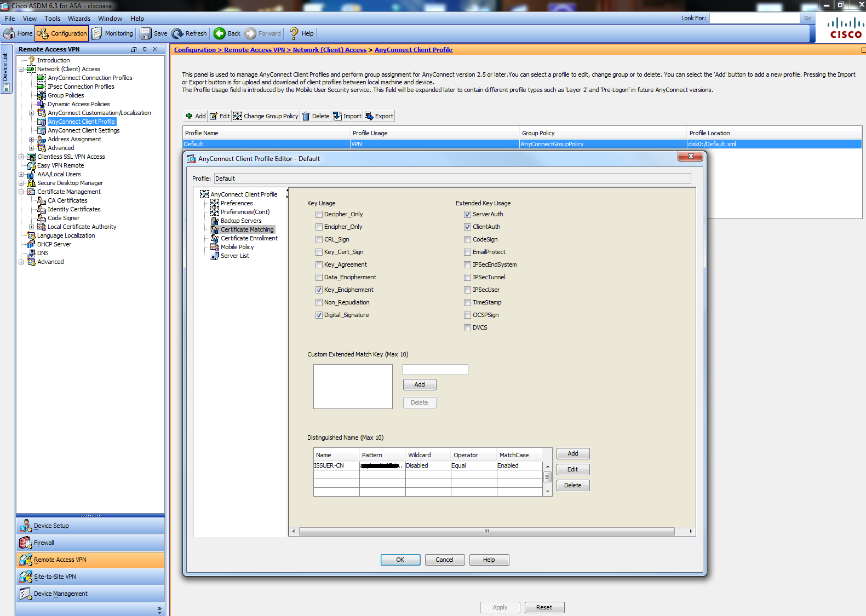Follow Network (Client) Access breadcrumb link
This screenshot has width=866, height=616.
click(330, 50)
